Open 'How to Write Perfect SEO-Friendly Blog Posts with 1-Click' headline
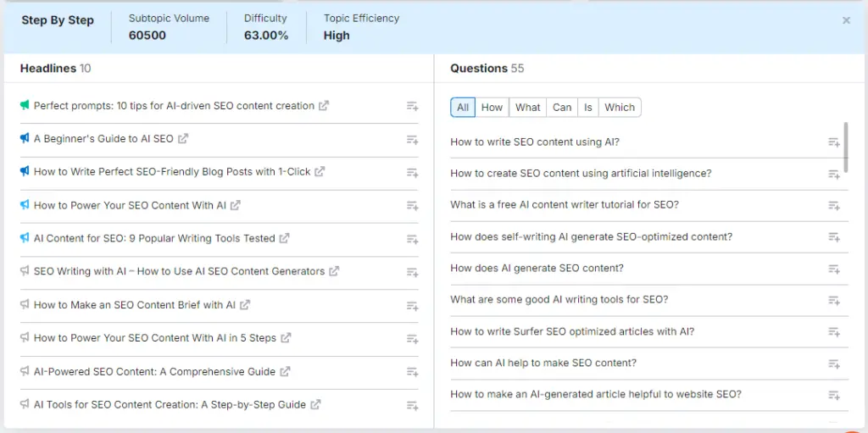868x433 pixels. (x=172, y=172)
